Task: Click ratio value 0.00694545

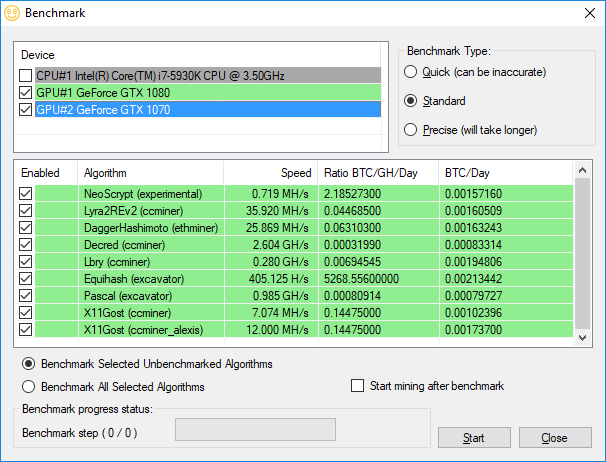Action: [352, 261]
